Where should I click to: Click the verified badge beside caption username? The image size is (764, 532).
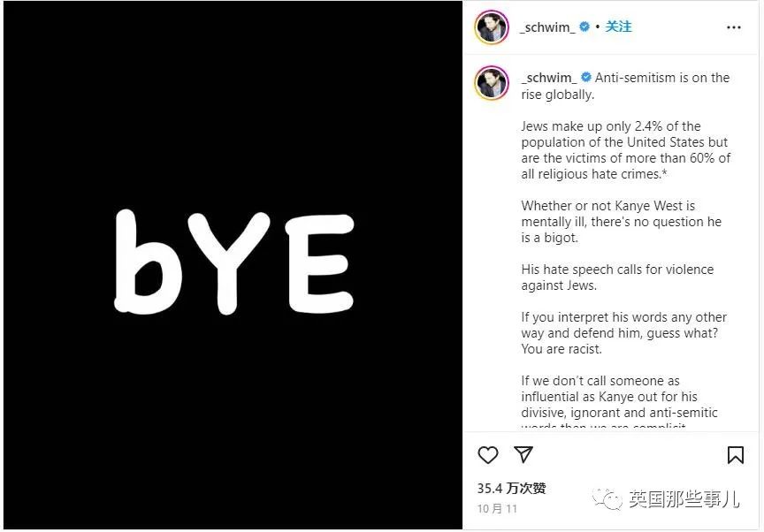(586, 77)
